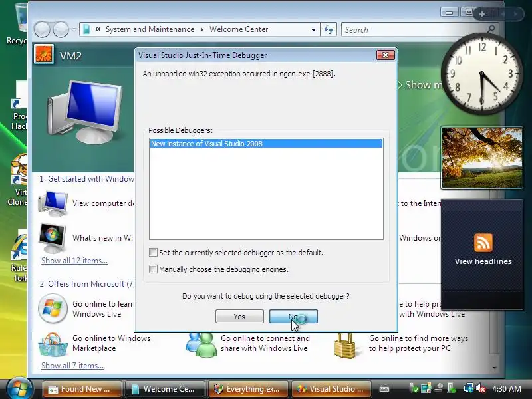
Task: Click the Windows Live logo icon
Action: pyautogui.click(x=53, y=309)
